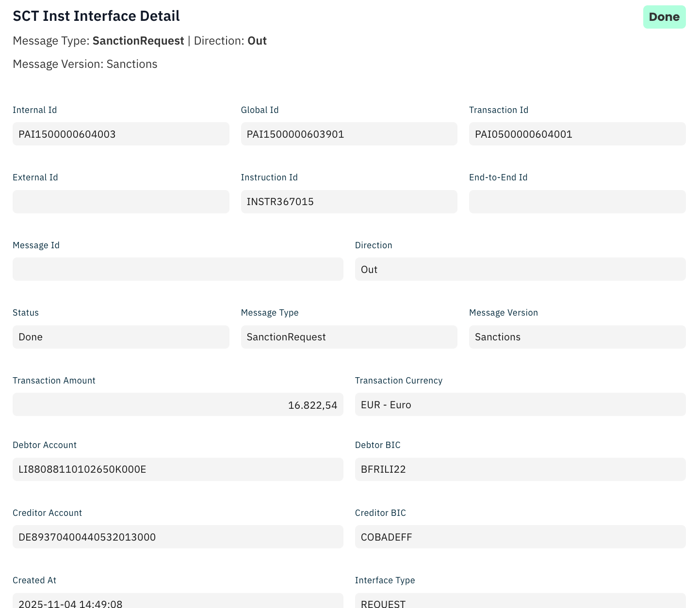700x608 pixels.
Task: Select the Transaction Currency EUR - Euro field
Action: (x=520, y=404)
